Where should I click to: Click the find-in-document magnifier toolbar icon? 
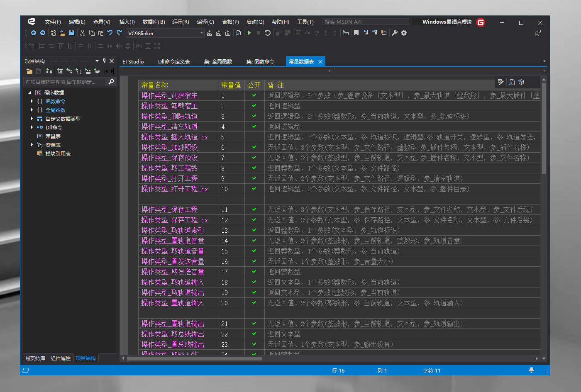point(238,33)
